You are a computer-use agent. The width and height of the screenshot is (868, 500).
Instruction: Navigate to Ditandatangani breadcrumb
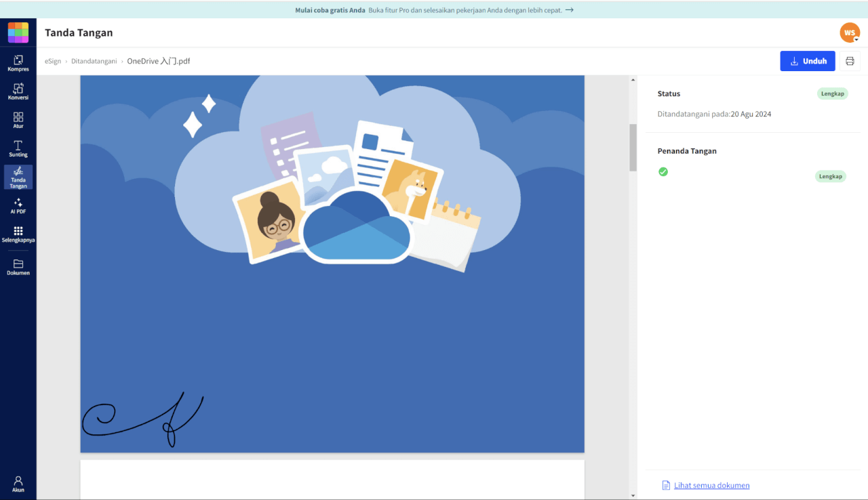click(x=94, y=61)
